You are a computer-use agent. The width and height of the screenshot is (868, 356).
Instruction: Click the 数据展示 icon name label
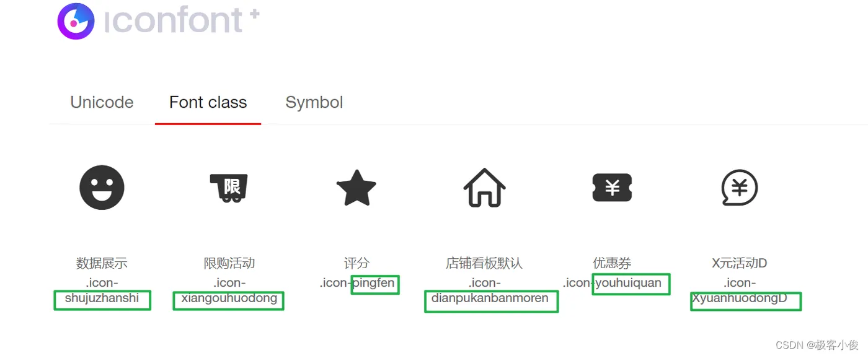[102, 263]
